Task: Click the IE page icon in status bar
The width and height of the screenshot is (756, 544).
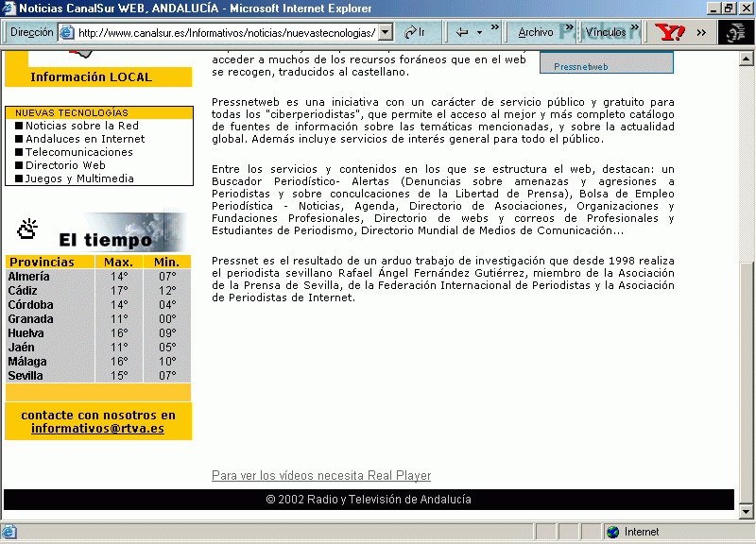Action: tap(9, 532)
